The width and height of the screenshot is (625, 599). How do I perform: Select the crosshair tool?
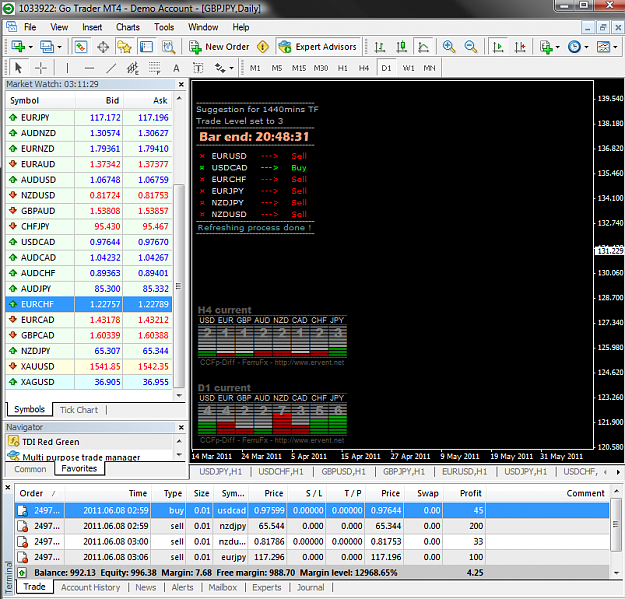(41, 68)
